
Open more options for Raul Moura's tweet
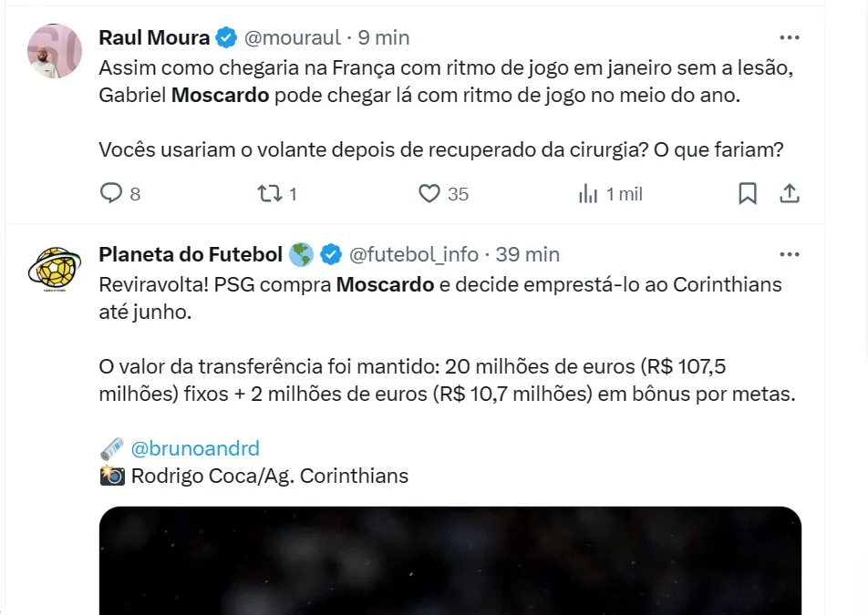[790, 38]
